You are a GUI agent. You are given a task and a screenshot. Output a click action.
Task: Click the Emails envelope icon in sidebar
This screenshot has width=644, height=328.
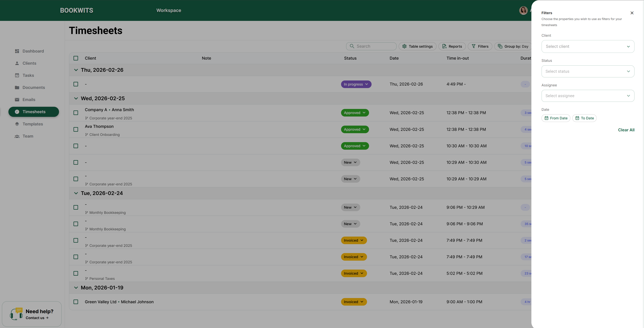[x=17, y=100]
